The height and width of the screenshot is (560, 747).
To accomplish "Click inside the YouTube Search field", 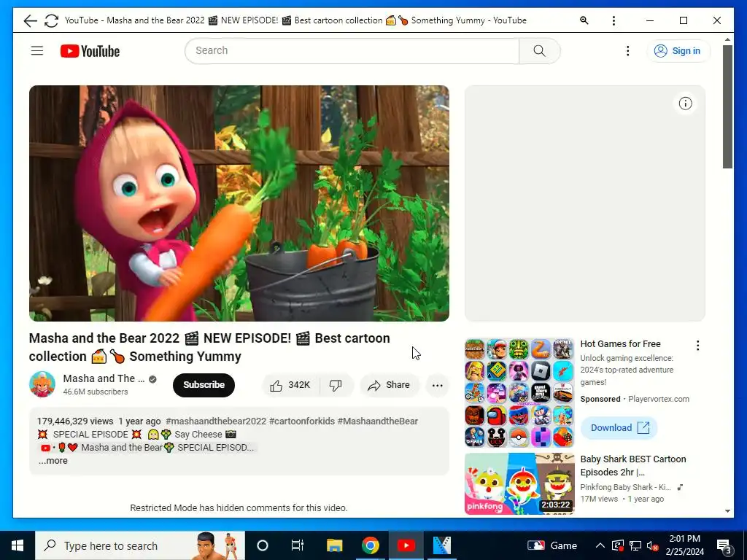I will [352, 51].
